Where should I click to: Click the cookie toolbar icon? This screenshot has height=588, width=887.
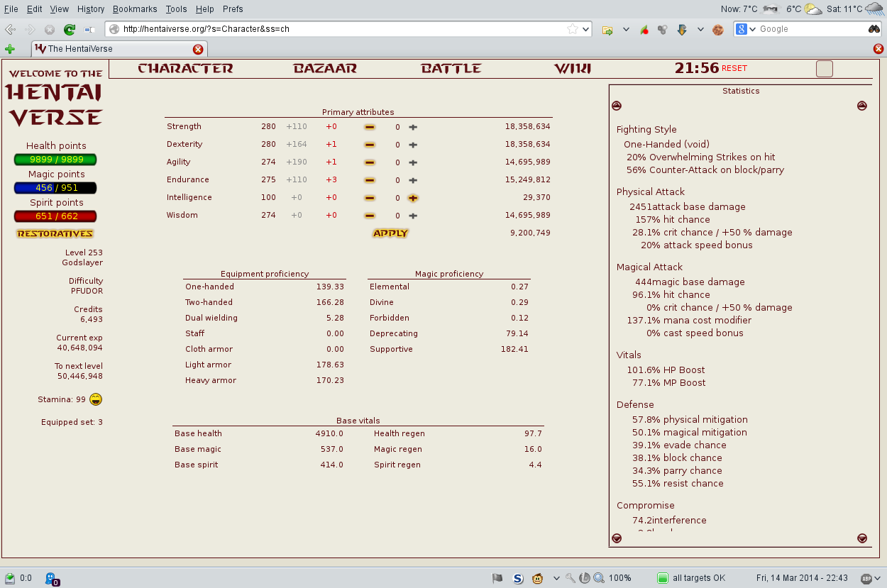click(718, 30)
